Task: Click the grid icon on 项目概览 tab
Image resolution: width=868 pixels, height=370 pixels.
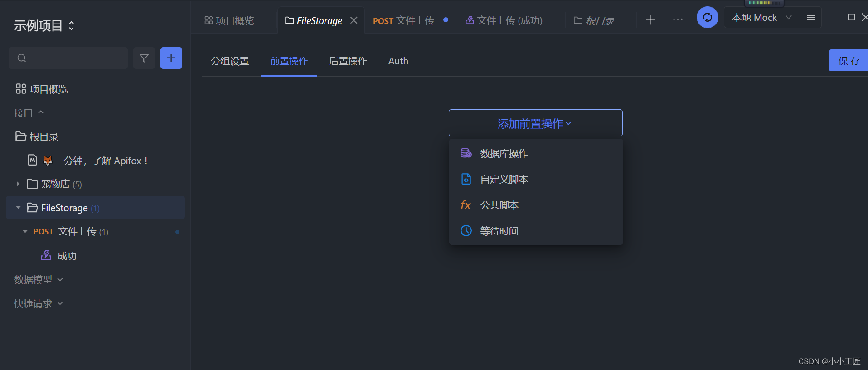Action: [209, 20]
